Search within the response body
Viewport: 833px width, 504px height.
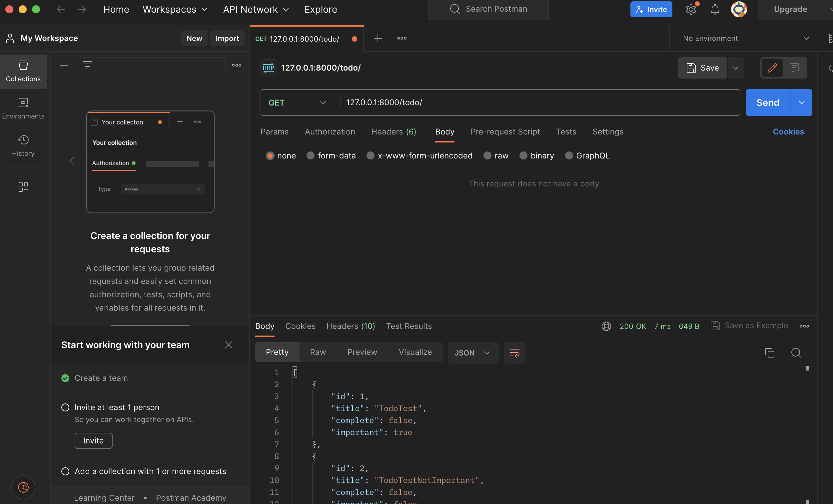[796, 353]
